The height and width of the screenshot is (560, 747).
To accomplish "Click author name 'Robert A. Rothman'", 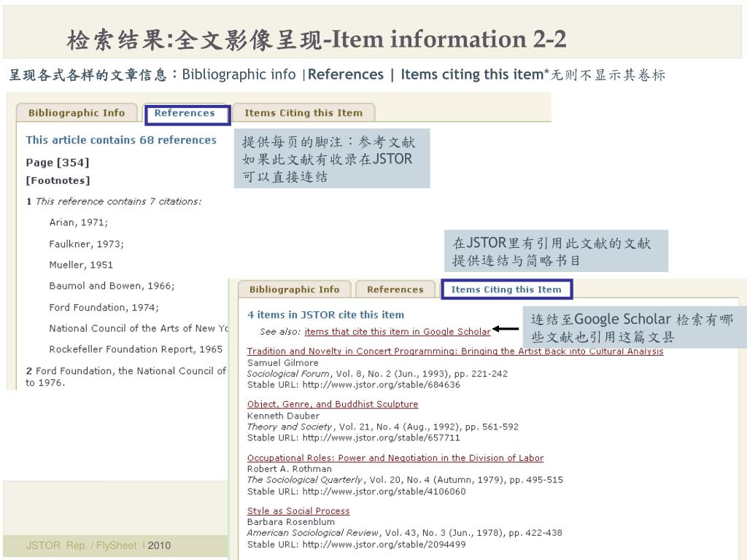I will tap(289, 469).
